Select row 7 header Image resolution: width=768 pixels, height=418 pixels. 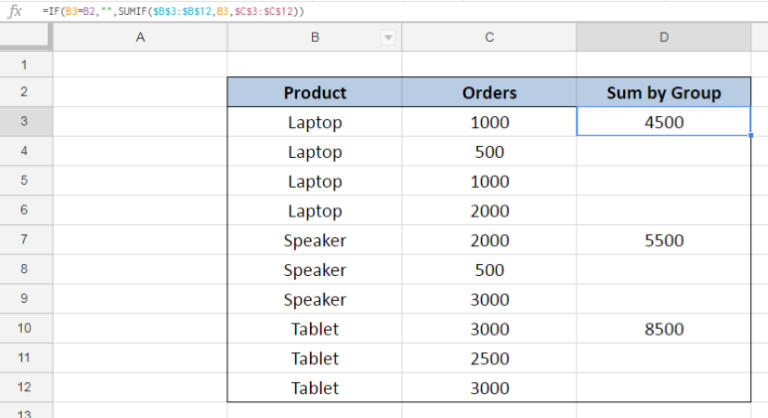point(24,239)
